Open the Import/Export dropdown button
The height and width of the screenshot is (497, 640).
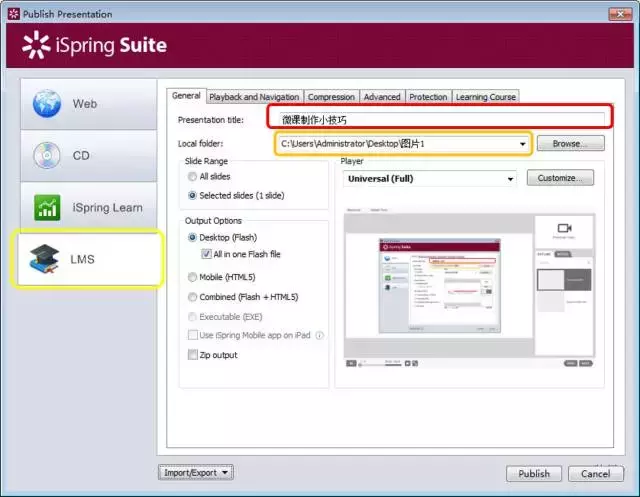point(196,473)
